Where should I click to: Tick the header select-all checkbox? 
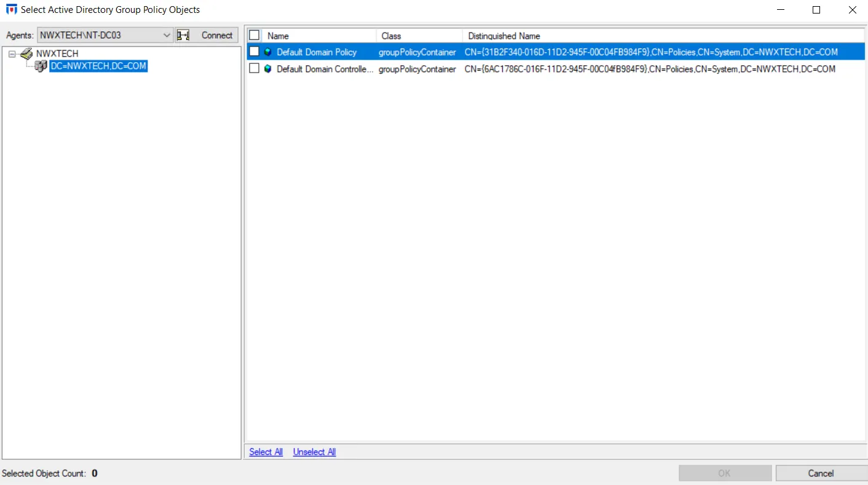pos(254,36)
